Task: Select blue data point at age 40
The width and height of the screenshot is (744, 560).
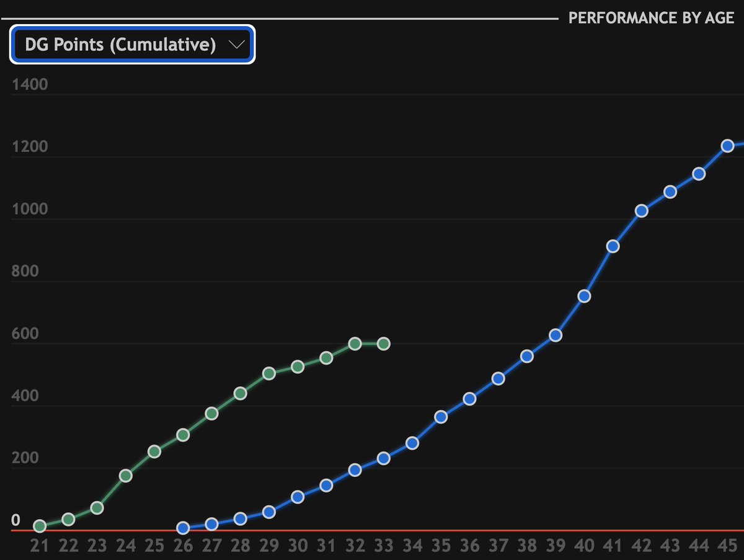Action: click(x=584, y=296)
